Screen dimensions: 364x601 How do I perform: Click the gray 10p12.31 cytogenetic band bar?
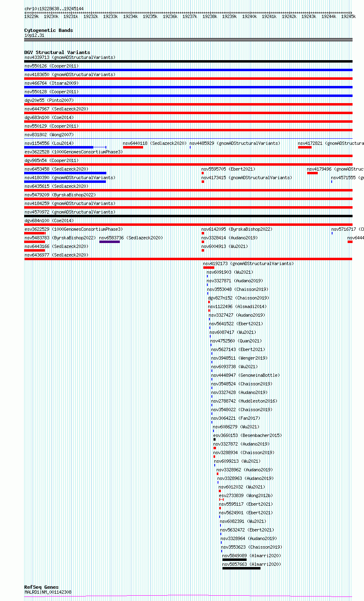188,40
